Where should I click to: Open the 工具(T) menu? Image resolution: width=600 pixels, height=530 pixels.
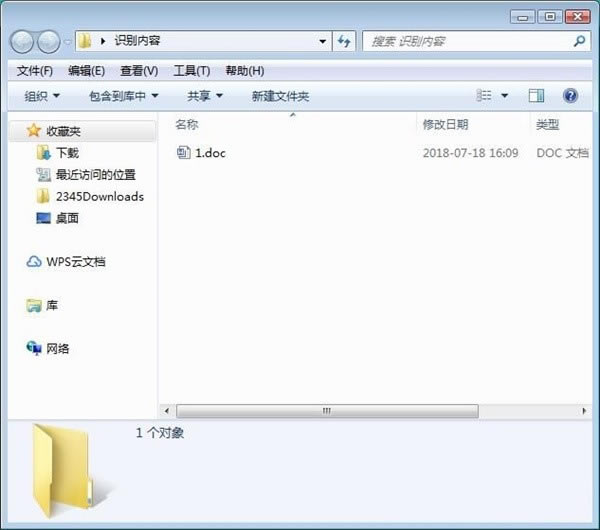[192, 71]
